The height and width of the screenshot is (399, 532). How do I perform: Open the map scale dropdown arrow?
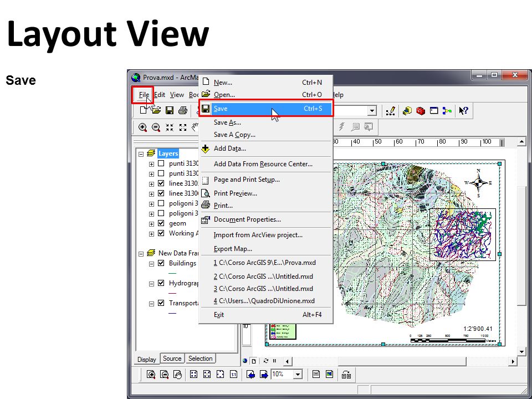tap(372, 111)
